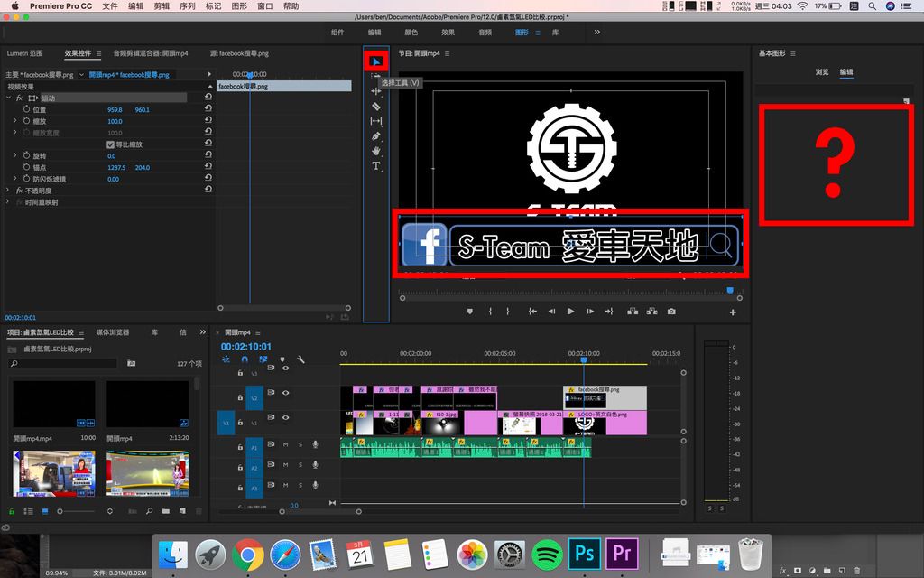Click Go to Out point button
The image size is (924, 578).
609,312
